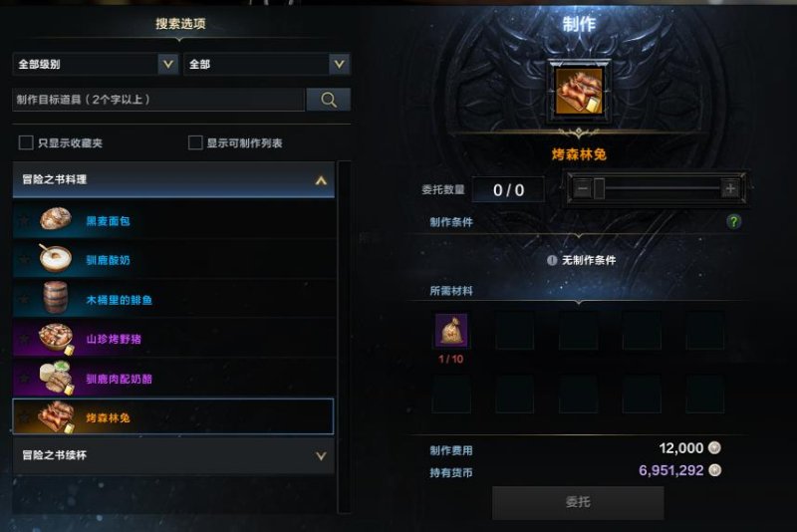The height and width of the screenshot is (532, 797).
Task: Click the 黑麦面包 bread icon
Action: coord(56,219)
